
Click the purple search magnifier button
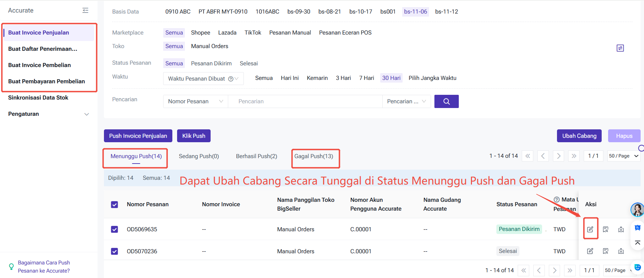446,101
